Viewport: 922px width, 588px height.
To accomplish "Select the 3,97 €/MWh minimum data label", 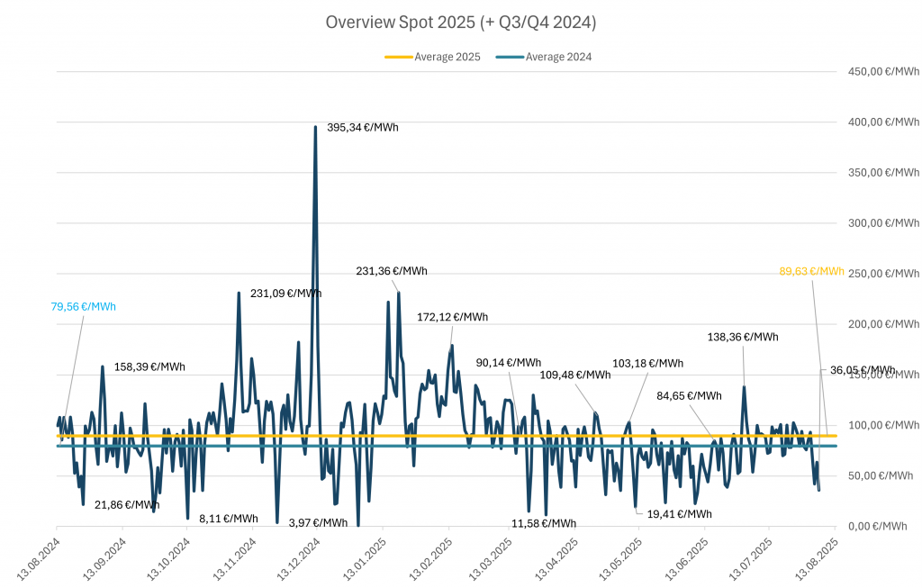I will click(318, 522).
